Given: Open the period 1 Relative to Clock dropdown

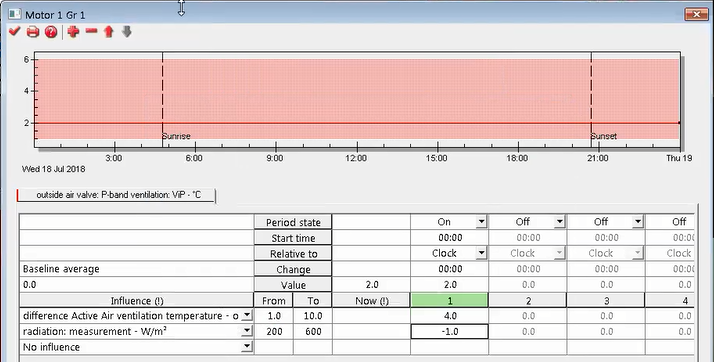Looking at the screenshot, I should (x=481, y=253).
